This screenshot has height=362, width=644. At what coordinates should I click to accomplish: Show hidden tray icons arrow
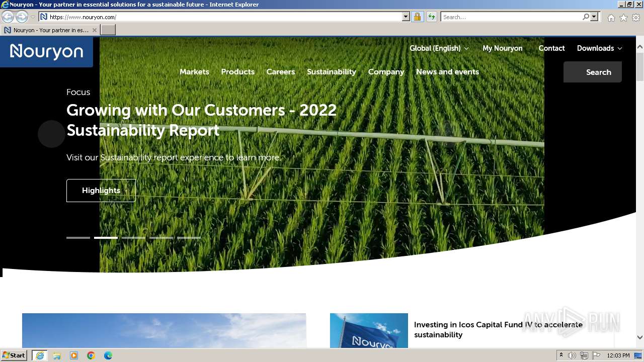point(561,355)
